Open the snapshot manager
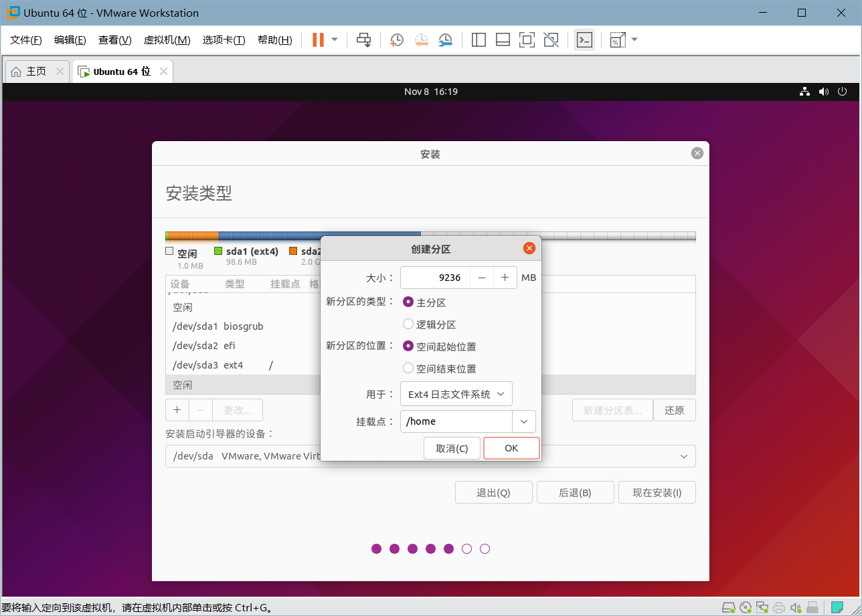 (x=446, y=40)
